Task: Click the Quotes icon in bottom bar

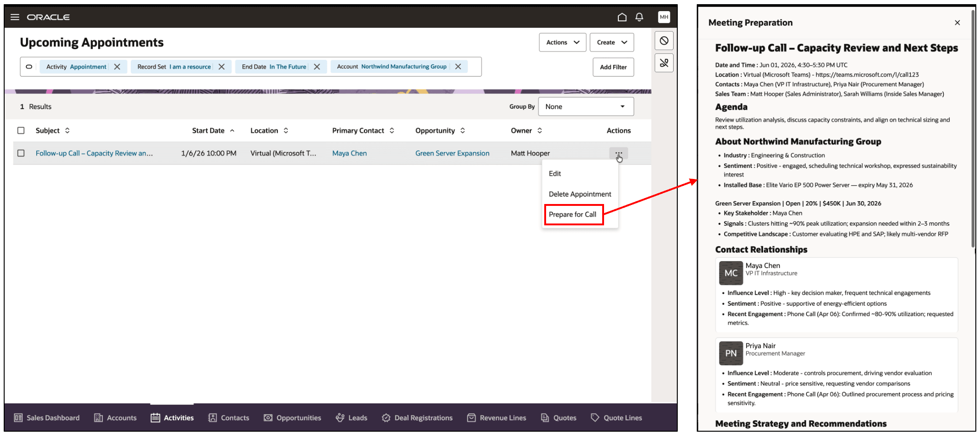Action: pos(545,418)
